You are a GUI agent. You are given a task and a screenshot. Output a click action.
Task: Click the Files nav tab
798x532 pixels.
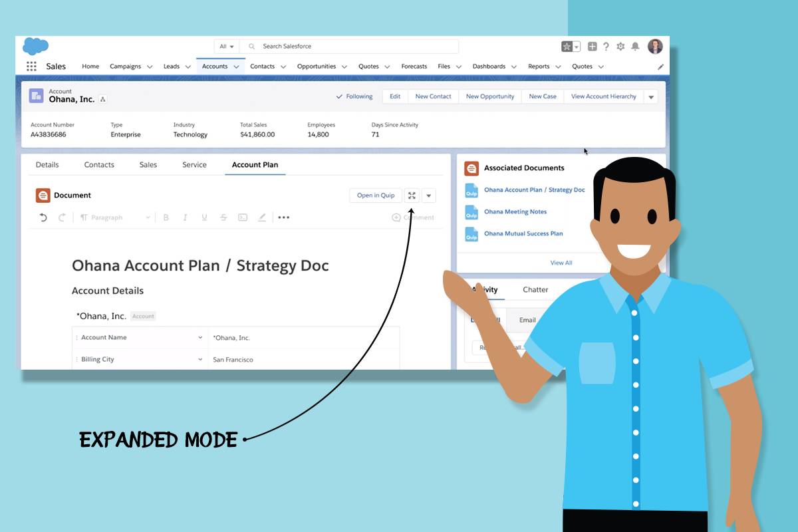point(444,66)
